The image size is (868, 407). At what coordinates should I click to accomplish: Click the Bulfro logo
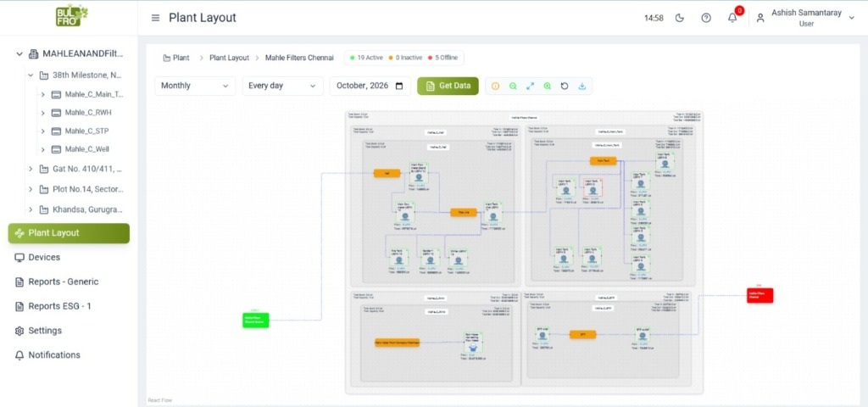[71, 16]
